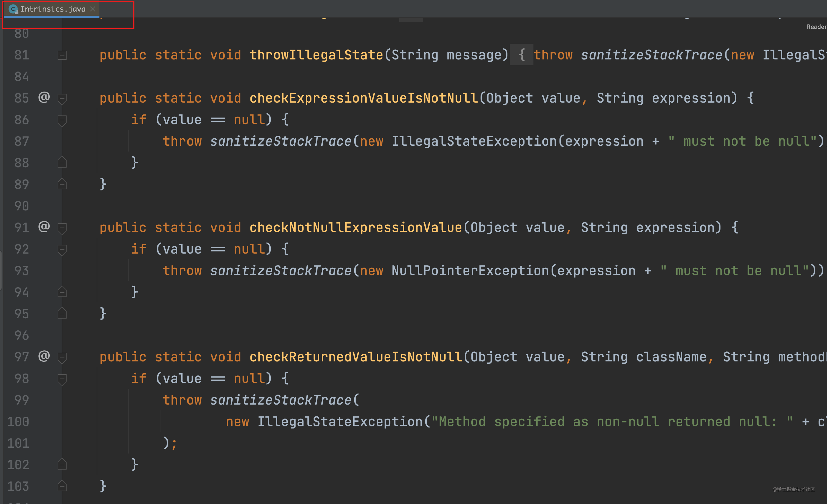Click the " must not be null" string on line 87
Viewport: 827px width, 504px height.
coord(742,141)
